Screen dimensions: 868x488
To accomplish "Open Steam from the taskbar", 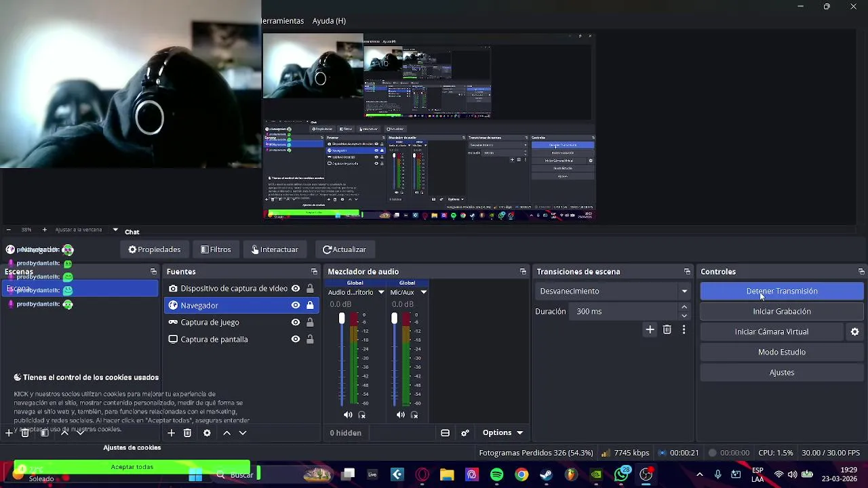I will (x=546, y=474).
